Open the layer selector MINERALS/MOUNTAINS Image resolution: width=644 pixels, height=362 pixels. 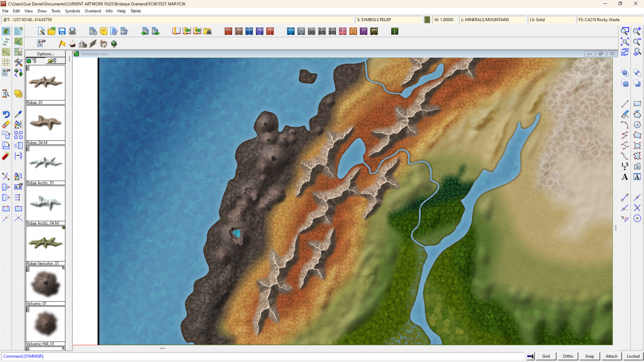tap(492, 20)
